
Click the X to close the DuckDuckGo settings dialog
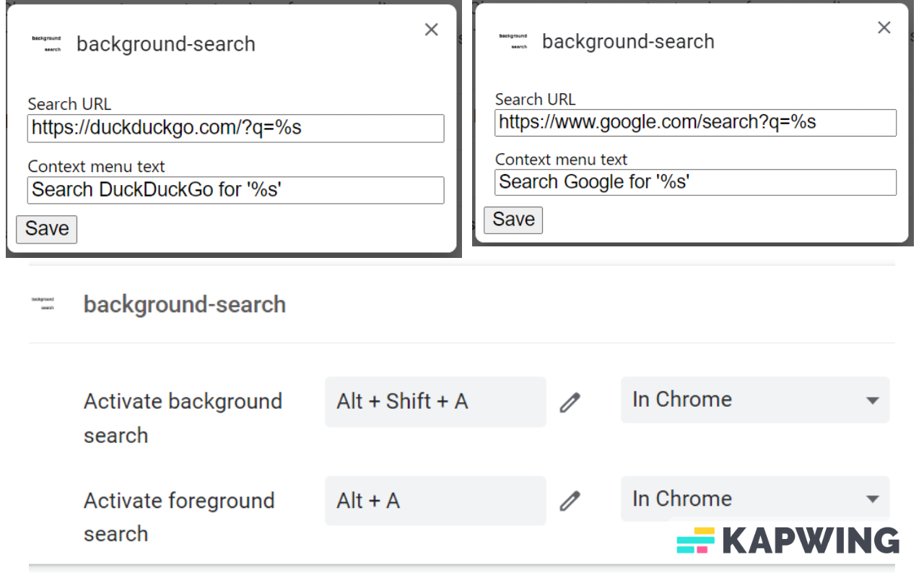tap(431, 30)
